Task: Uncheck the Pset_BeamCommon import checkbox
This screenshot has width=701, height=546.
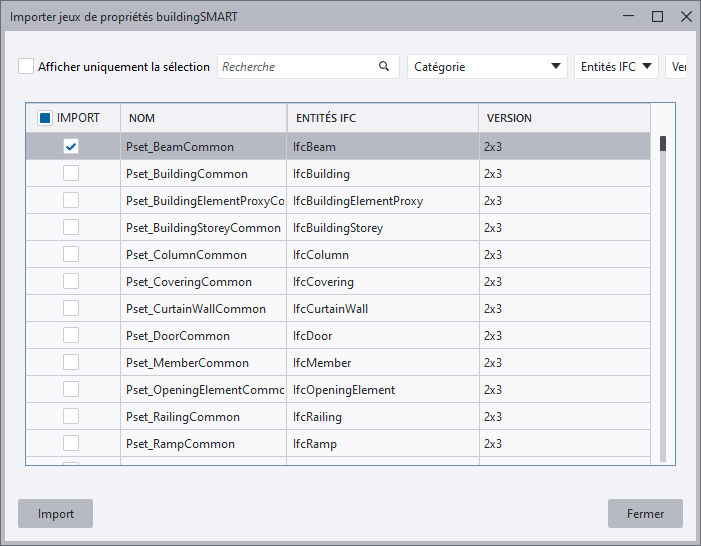Action: point(71,147)
